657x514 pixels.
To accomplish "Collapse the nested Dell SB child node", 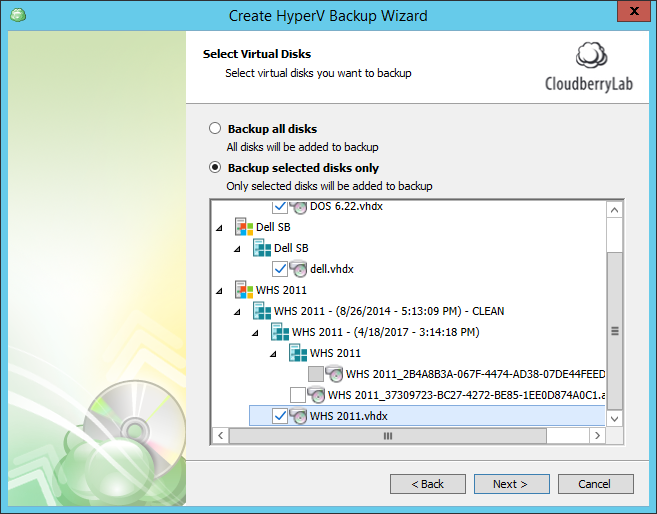I will click(237, 249).
